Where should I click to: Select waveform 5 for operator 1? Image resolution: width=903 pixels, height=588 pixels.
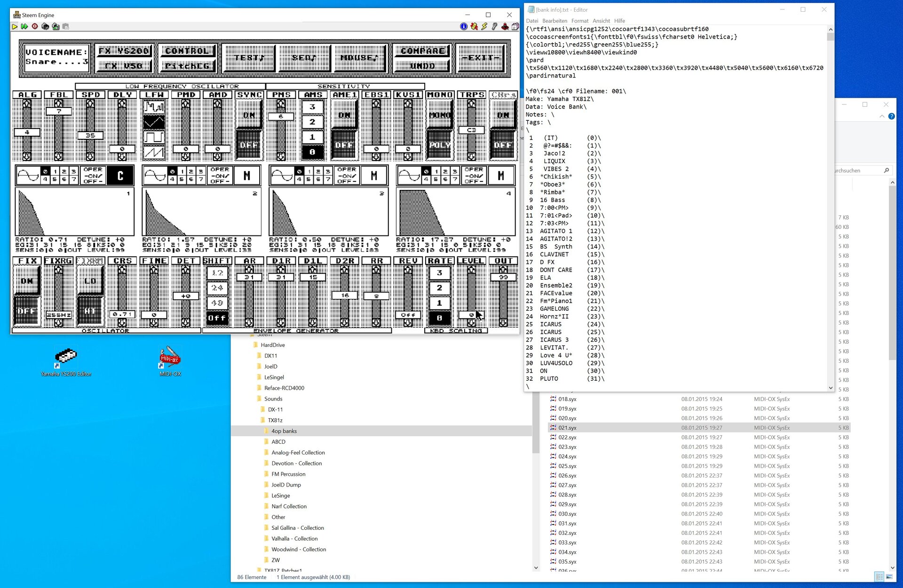point(55,180)
